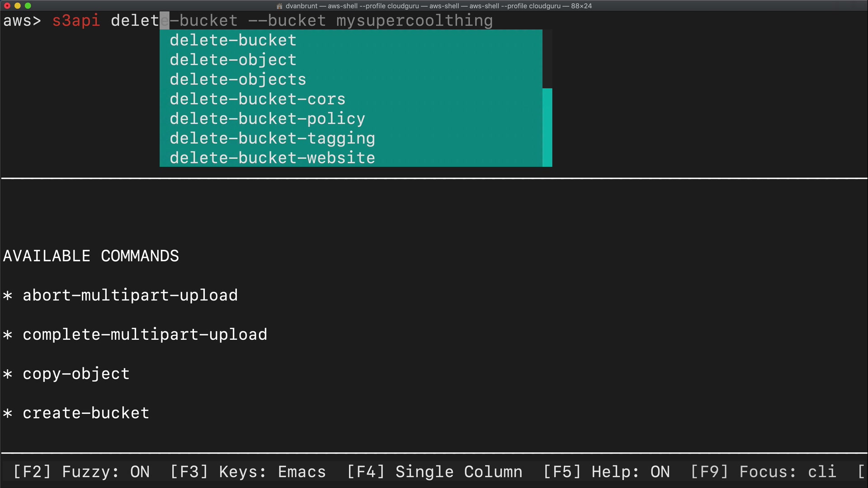Screen dimensions: 868x488
Task: Click abort-multipart-upload in the help panel
Action: (x=130, y=296)
